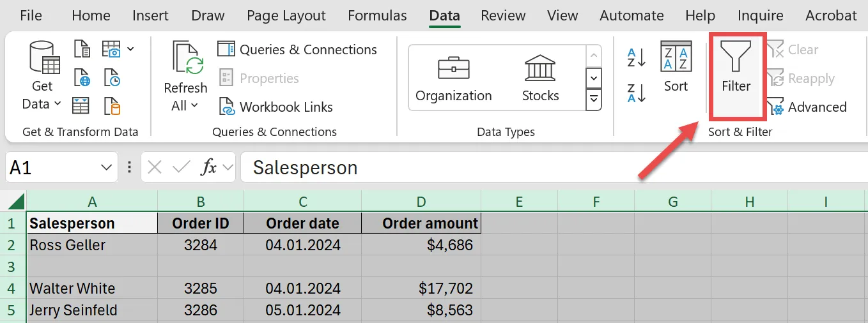Open the custom Sort dialog

coord(676,67)
